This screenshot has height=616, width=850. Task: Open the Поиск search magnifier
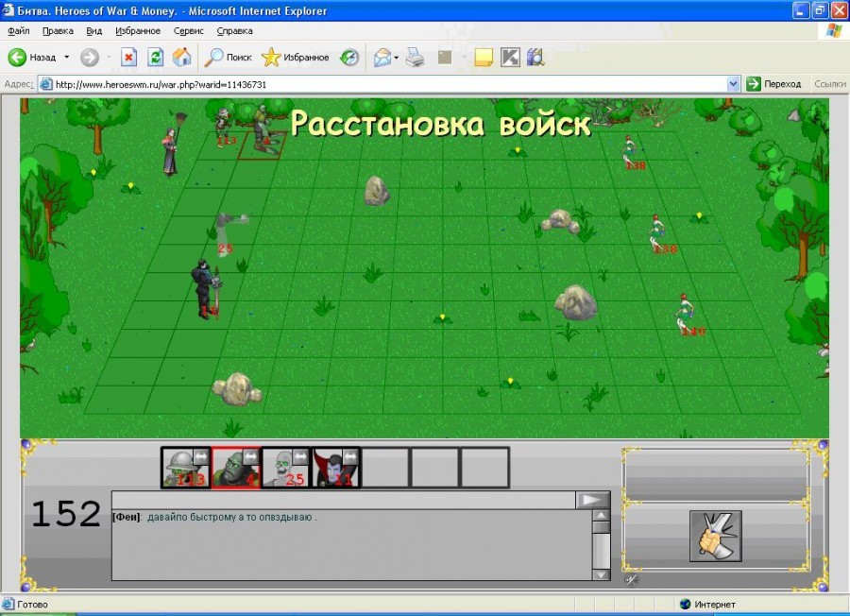tap(213, 58)
